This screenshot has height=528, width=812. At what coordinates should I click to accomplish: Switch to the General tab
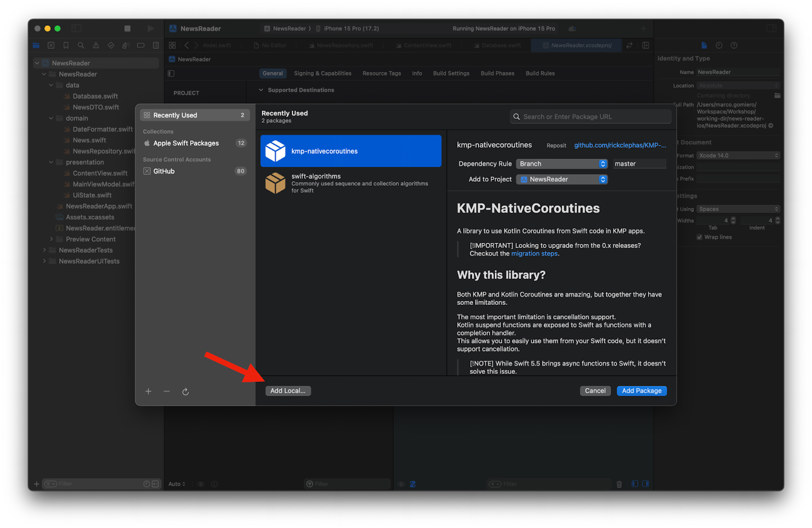(x=273, y=74)
